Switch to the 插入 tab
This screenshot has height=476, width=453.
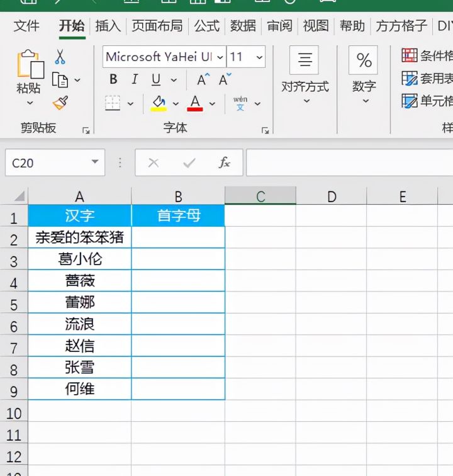tap(108, 25)
